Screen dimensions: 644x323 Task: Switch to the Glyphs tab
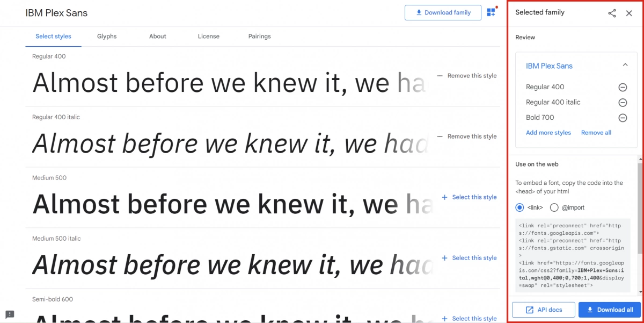[x=107, y=37]
